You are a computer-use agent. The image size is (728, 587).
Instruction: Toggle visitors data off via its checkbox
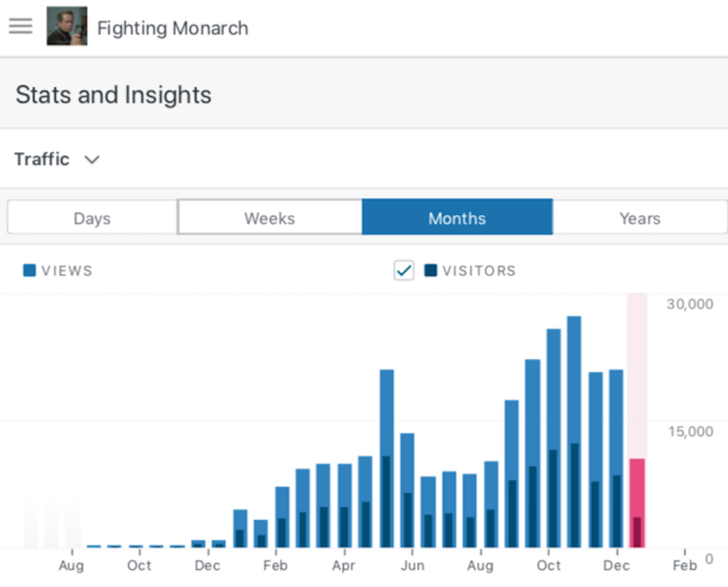(x=404, y=270)
